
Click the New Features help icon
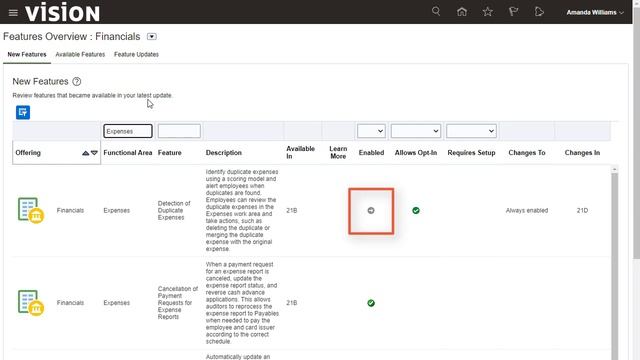(76, 82)
